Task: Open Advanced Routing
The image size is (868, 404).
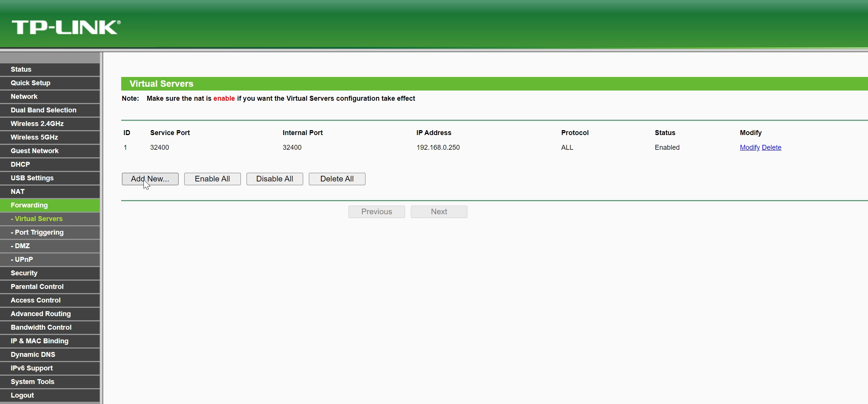Action: (x=50, y=314)
